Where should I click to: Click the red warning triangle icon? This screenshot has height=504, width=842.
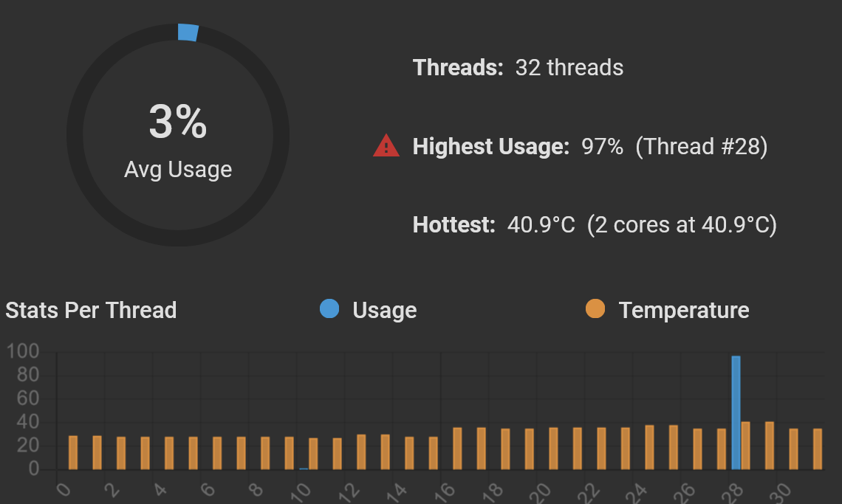tap(386, 146)
